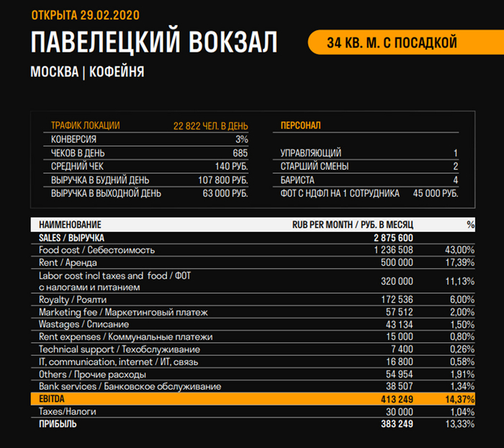Click the amount 1 236 508
The image size is (504, 448).
[393, 250]
